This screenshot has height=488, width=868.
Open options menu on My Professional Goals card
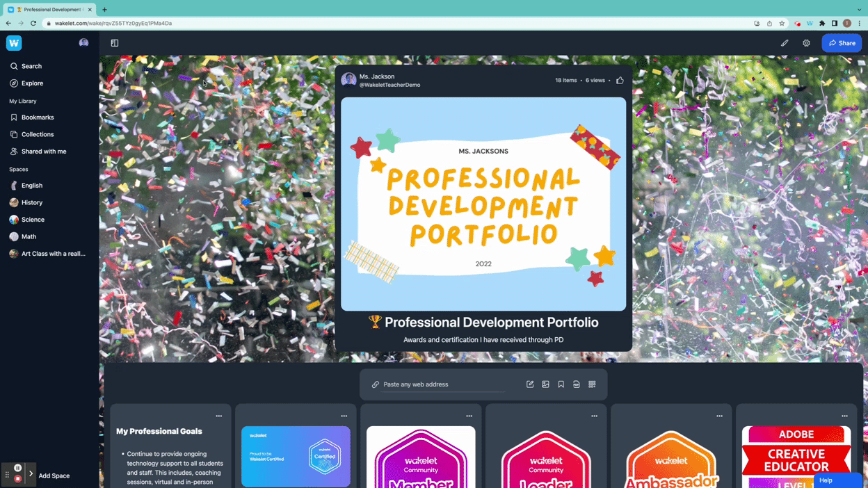219,416
